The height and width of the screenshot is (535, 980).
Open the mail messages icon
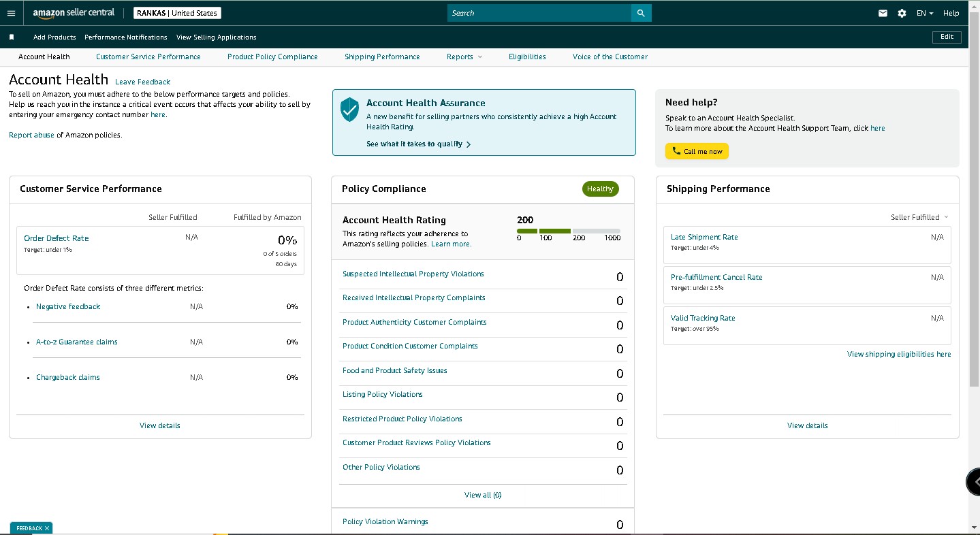tap(883, 13)
